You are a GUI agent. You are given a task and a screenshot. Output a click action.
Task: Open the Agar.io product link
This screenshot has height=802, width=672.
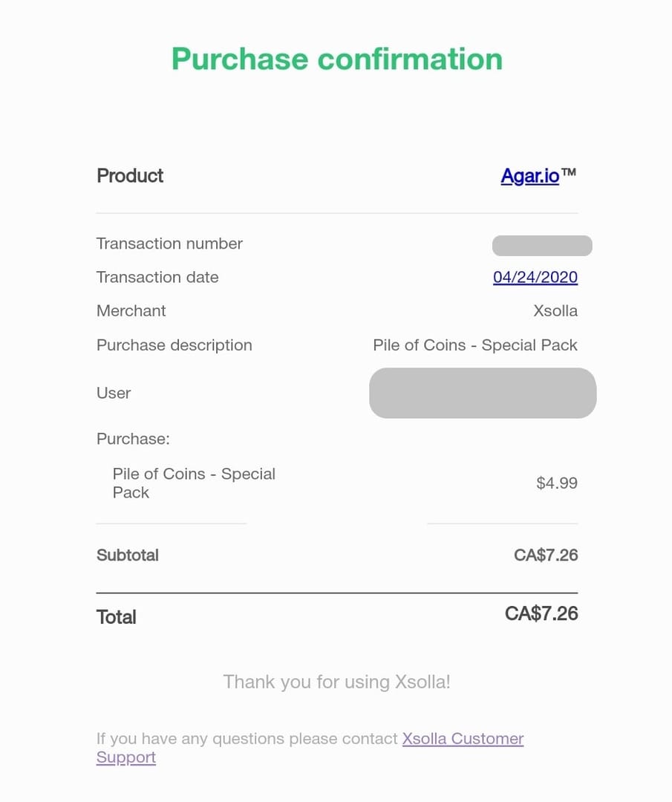point(529,176)
